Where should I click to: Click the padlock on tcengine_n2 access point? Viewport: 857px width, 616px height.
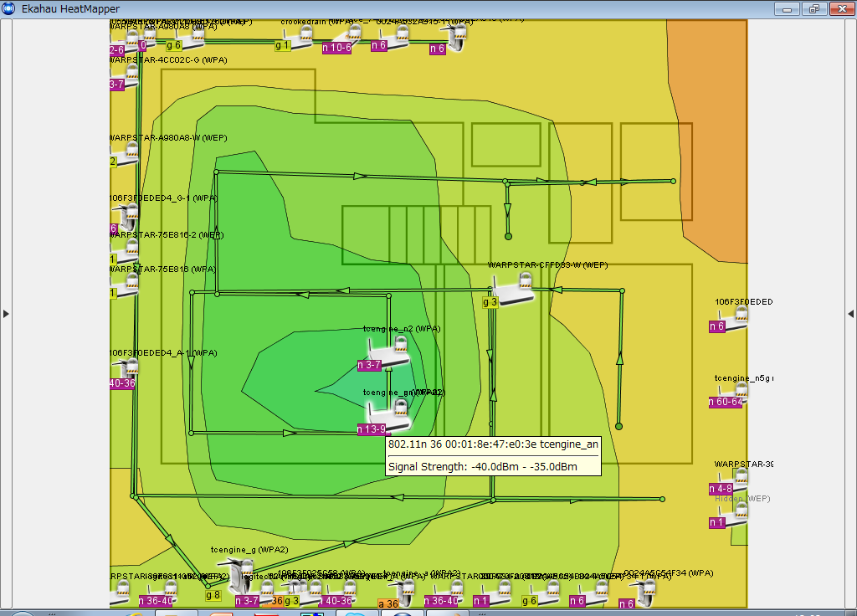pyautogui.click(x=401, y=343)
